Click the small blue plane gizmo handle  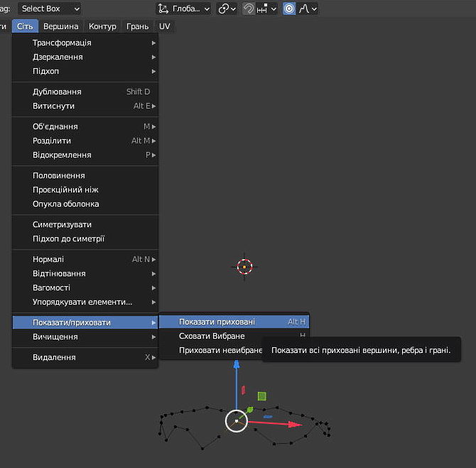click(268, 417)
